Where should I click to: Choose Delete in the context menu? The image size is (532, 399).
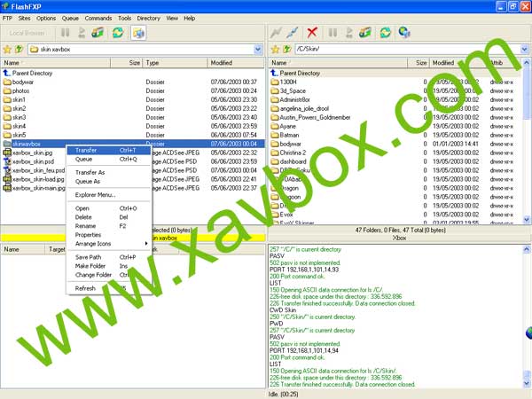[108, 217]
